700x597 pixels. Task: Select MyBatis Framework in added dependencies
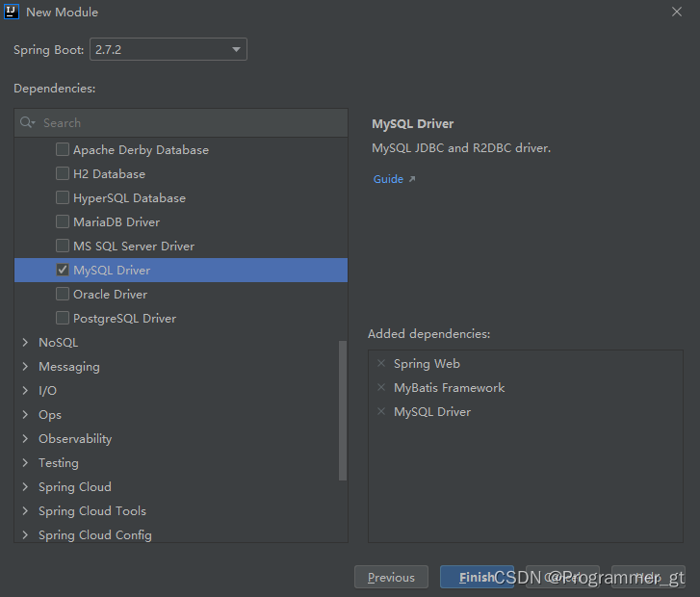(449, 388)
